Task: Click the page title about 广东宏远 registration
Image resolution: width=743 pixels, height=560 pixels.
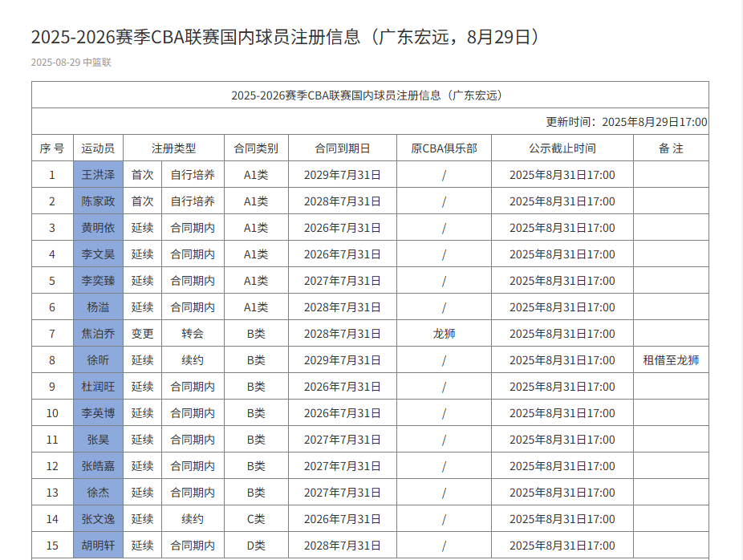Action: [x=286, y=37]
